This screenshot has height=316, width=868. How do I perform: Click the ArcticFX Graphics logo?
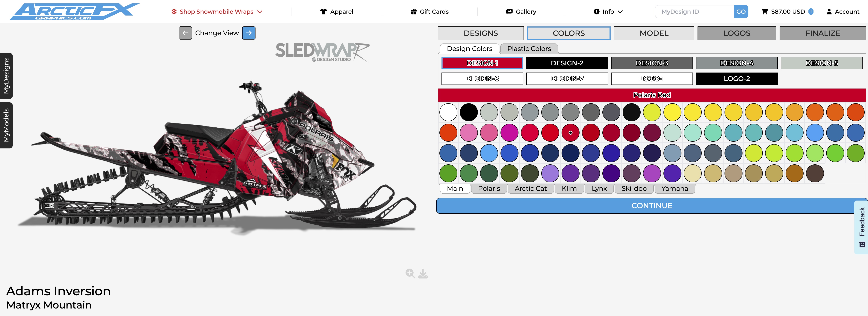[x=75, y=11]
